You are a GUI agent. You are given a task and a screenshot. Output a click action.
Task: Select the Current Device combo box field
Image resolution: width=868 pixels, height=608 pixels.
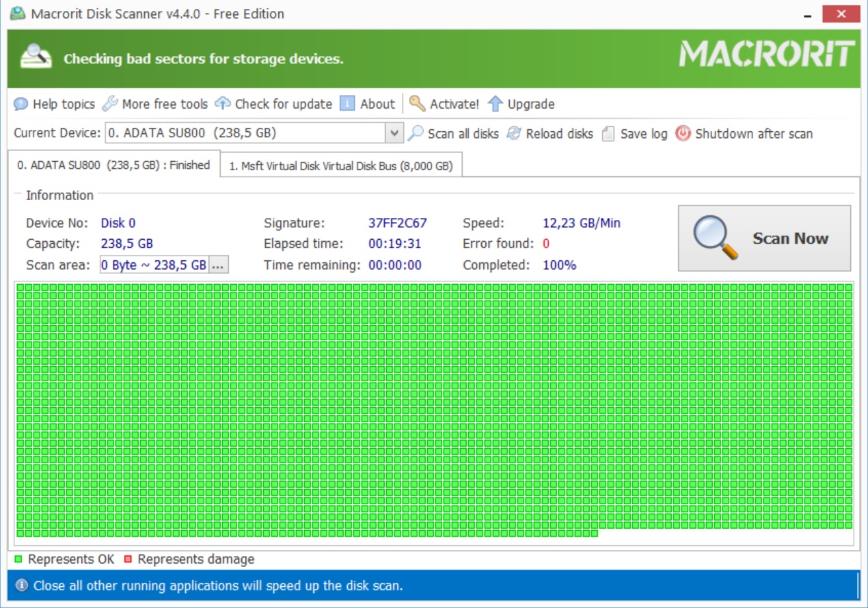(x=254, y=133)
